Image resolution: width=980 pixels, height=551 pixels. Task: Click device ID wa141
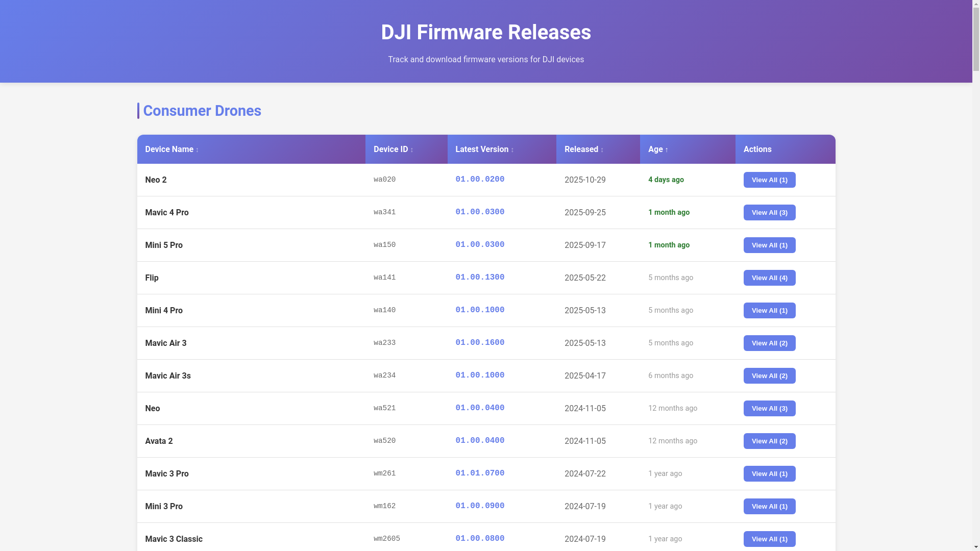pos(384,278)
